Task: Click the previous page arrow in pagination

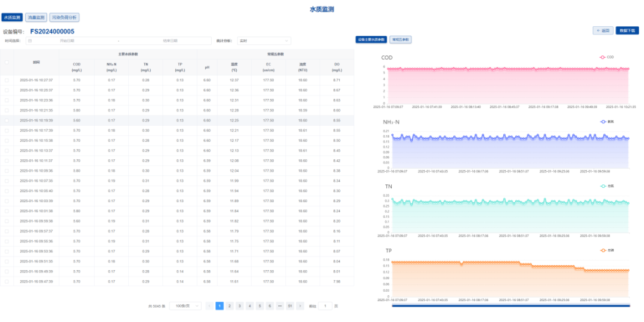Action: 209,306
